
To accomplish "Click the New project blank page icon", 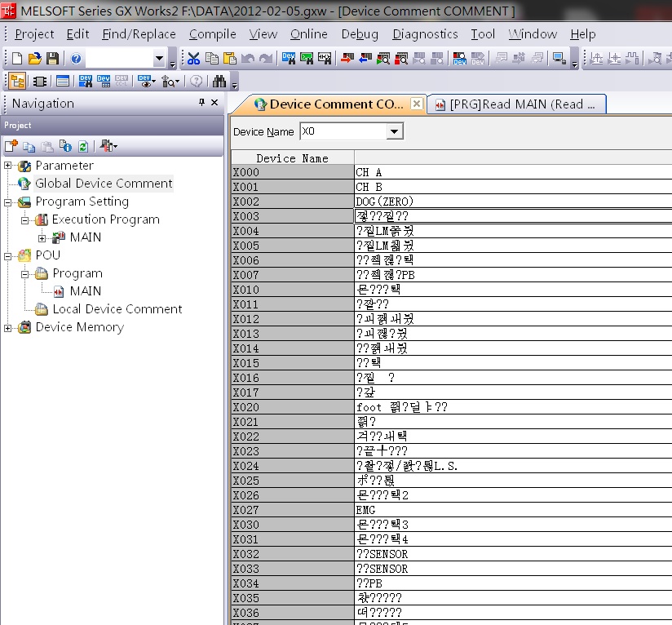I will [x=17, y=59].
